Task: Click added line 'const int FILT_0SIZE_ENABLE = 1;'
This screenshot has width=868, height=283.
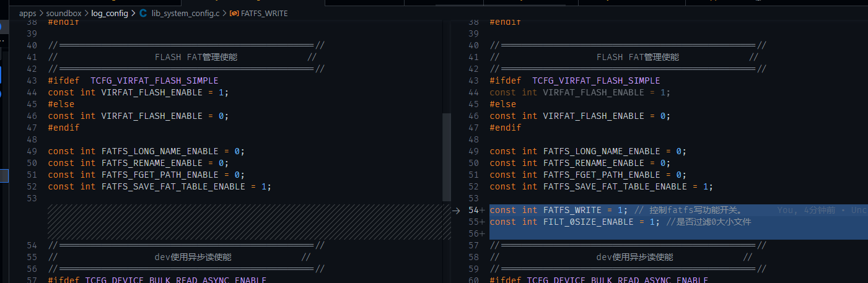Action: click(x=575, y=222)
